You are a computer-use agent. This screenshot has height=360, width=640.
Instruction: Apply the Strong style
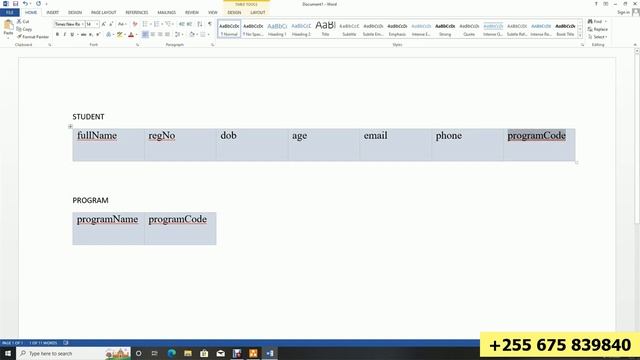pos(445,29)
